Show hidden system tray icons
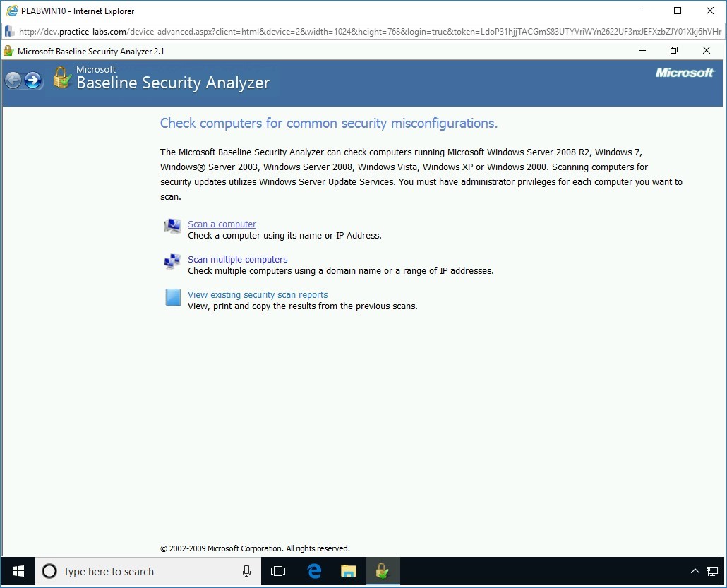The height and width of the screenshot is (588, 727). [x=695, y=571]
